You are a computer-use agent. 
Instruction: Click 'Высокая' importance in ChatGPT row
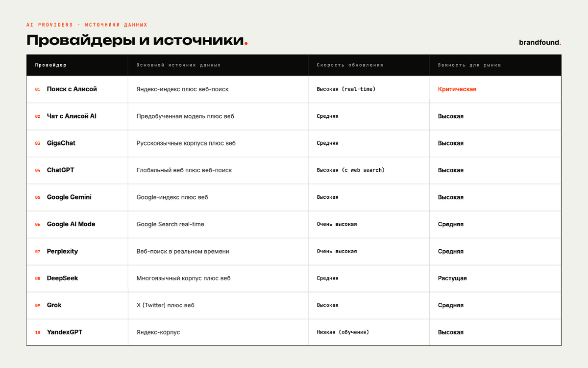pos(451,170)
